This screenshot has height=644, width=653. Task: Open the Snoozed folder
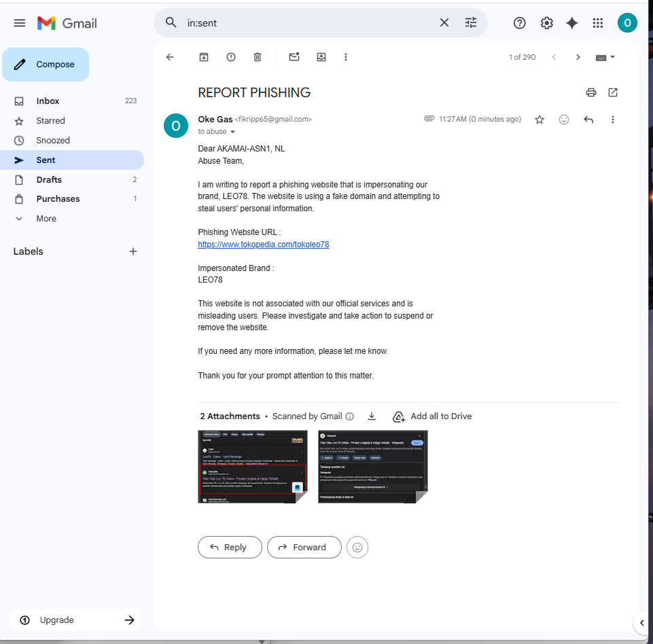[x=71, y=141]
